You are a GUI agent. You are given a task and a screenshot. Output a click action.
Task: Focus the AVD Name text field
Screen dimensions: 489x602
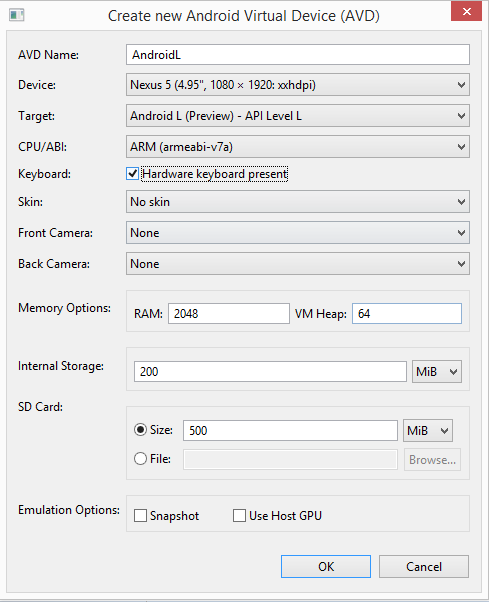click(x=297, y=55)
